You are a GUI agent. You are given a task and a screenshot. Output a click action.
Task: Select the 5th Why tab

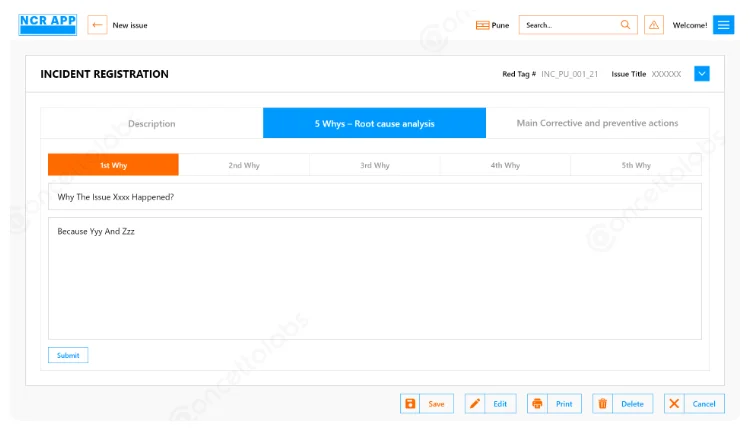coord(635,165)
